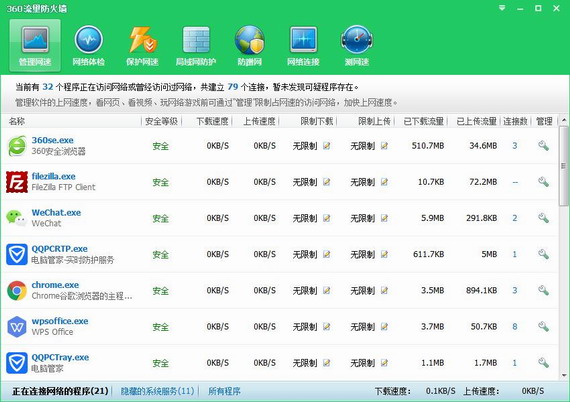Open the 防蹭网 anti-freeloading tool

[x=249, y=45]
